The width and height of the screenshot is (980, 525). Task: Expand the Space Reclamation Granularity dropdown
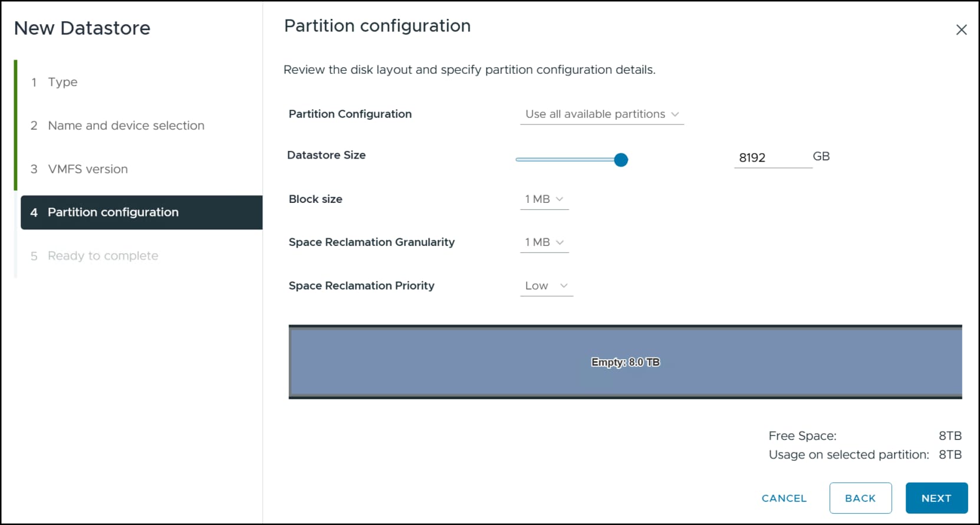(x=544, y=242)
